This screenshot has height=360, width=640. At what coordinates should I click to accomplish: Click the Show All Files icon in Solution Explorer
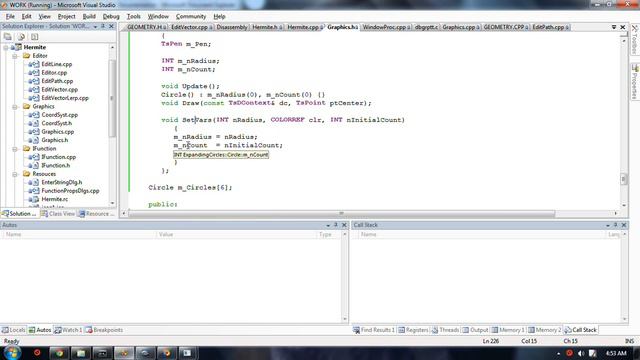pos(21,37)
